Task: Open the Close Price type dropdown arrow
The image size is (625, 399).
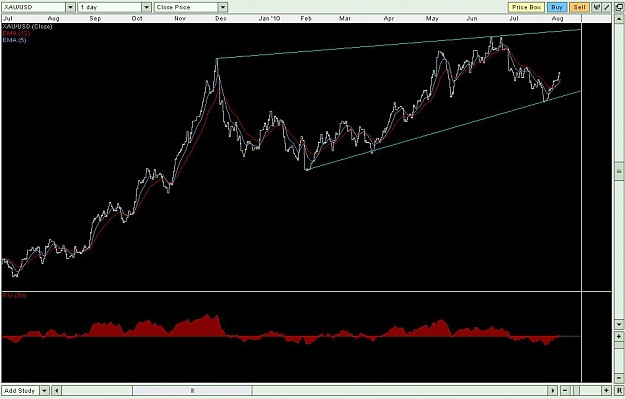Action: 223,7
